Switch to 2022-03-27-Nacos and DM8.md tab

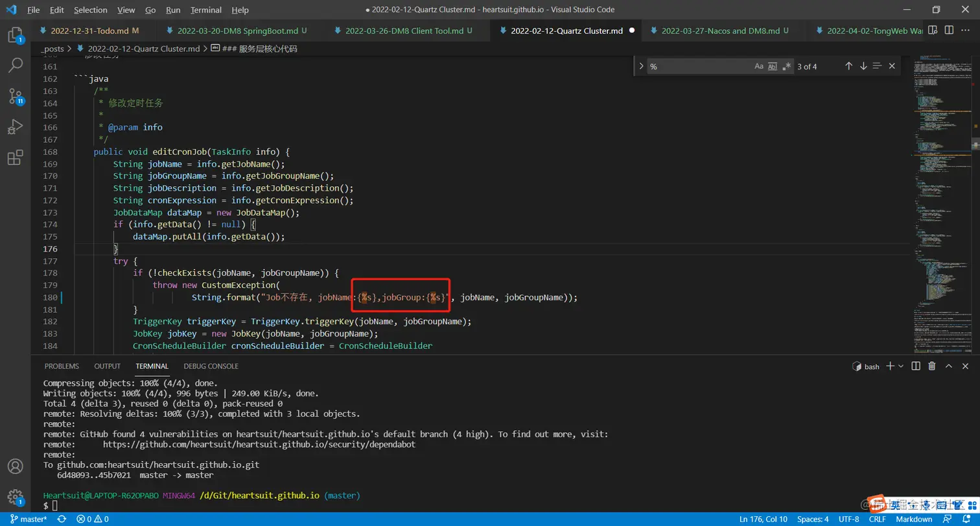pos(725,30)
